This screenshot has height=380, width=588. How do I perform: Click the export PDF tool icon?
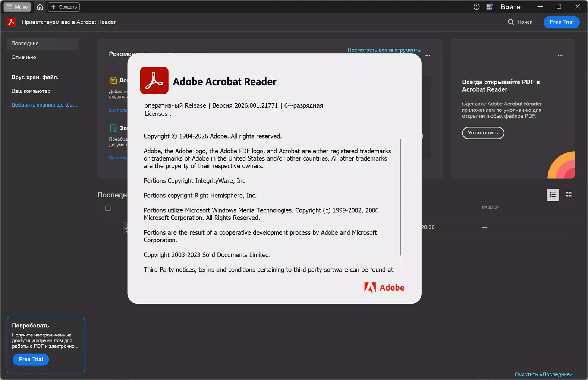pyautogui.click(x=113, y=129)
